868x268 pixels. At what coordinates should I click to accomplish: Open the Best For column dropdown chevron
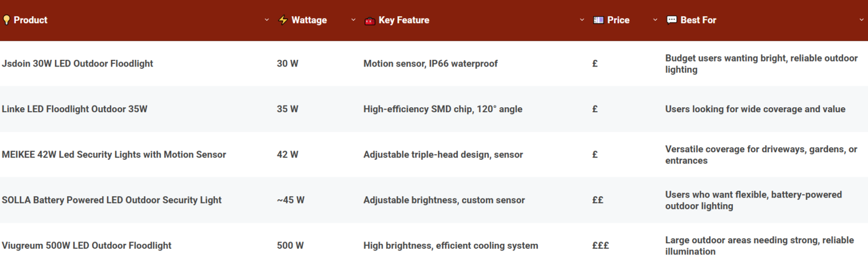tap(861, 20)
